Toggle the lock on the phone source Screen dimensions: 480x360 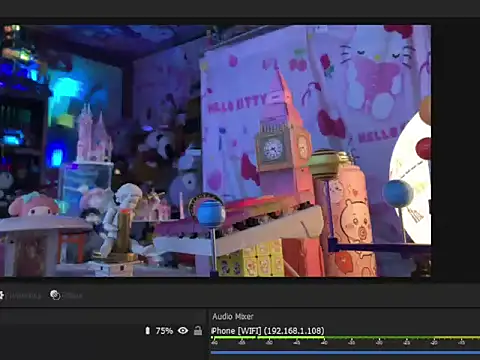click(198, 331)
